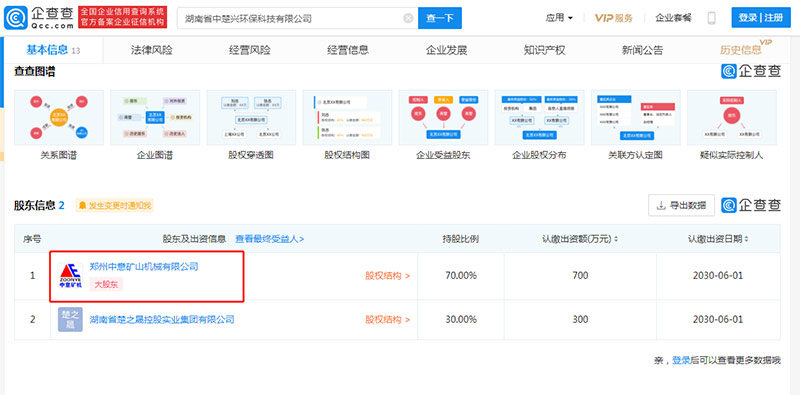Open the 企业股权分布 thumbnail
The image size is (800, 395).
point(539,118)
